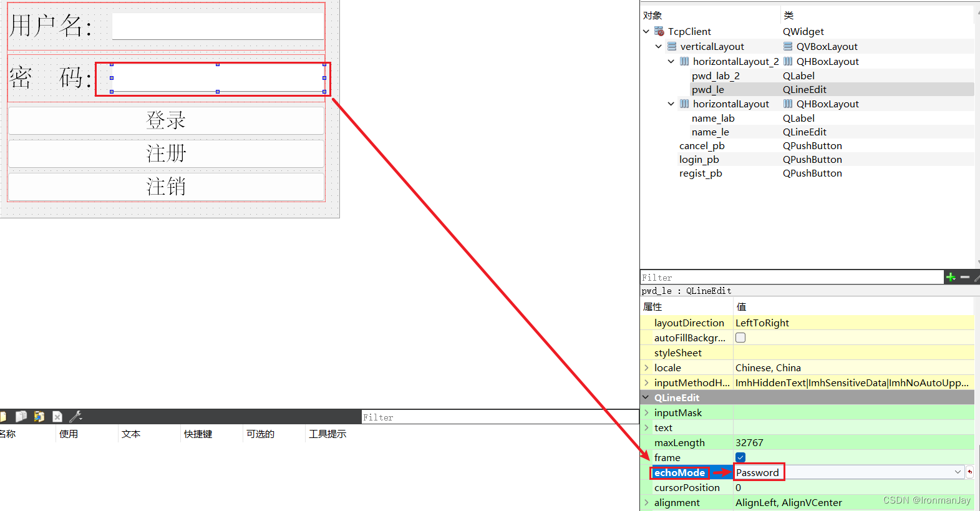
Task: Collapse the horizontalLayout tree node
Action: [x=671, y=104]
